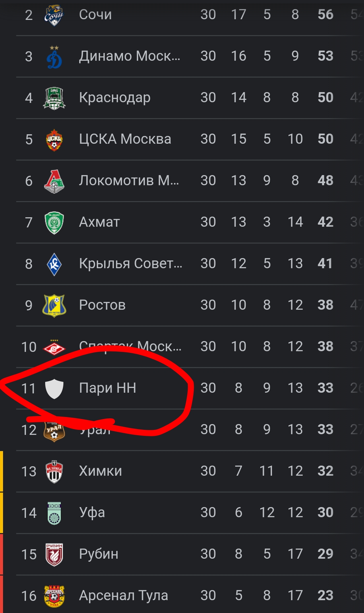This screenshot has width=364, height=613.
Task: Open the Arsenal Tula logo
Action: click(54, 596)
